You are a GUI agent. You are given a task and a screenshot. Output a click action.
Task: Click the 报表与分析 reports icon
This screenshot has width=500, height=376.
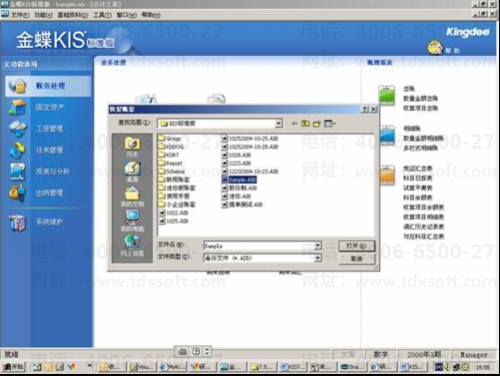click(17, 171)
